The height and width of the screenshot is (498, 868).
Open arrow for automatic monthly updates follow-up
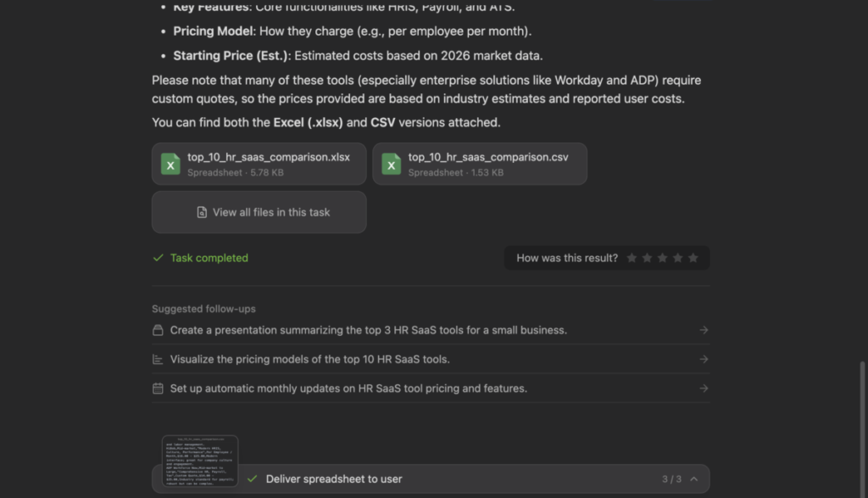coord(704,389)
